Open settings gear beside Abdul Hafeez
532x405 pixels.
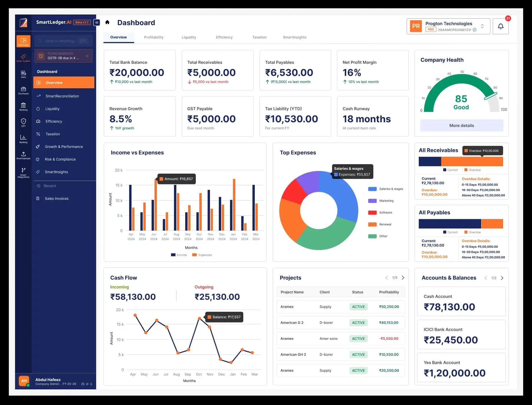point(87,384)
